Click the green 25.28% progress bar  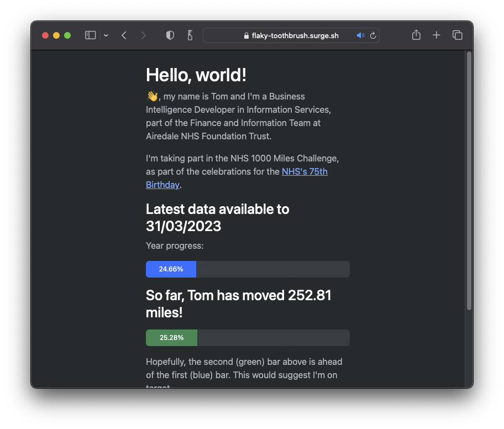tap(171, 338)
